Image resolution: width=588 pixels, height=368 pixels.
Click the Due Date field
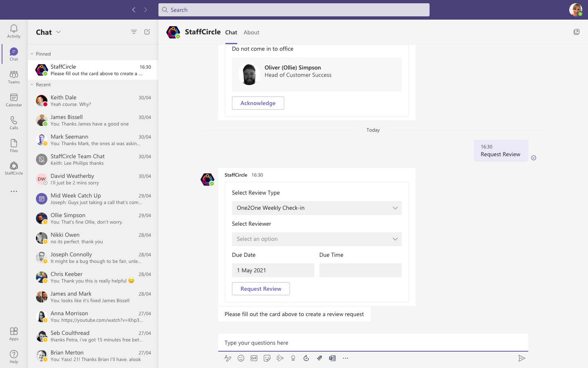click(273, 270)
